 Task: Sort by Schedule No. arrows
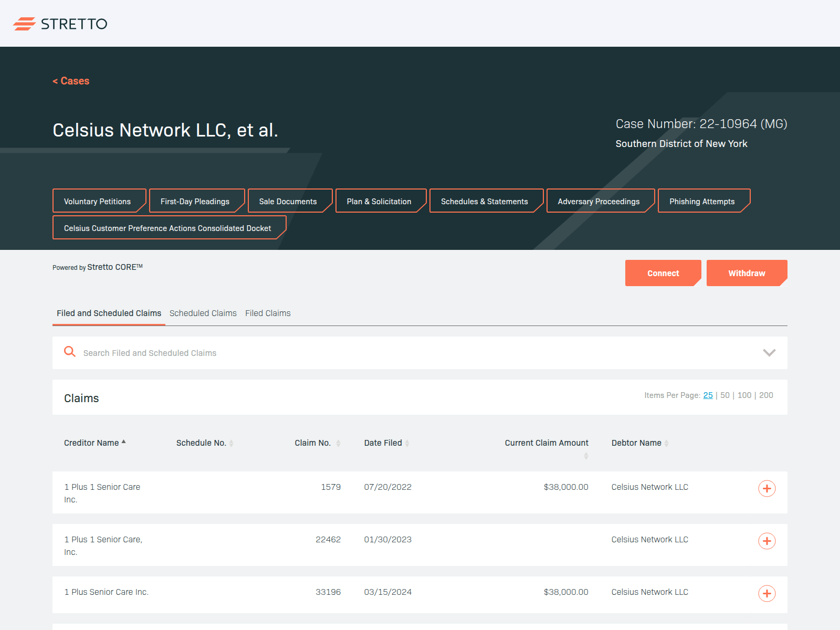coord(231,443)
